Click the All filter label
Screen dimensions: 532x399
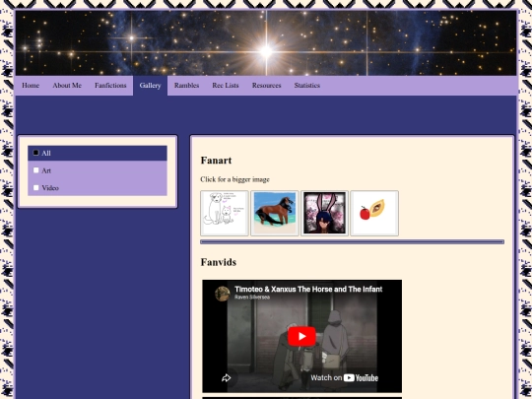click(x=46, y=154)
